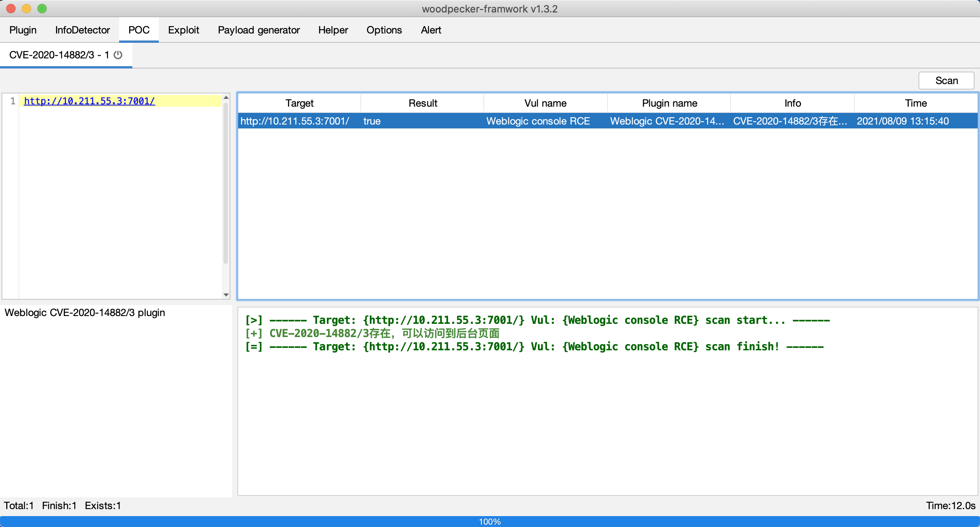Click the 100% progress bar
The height and width of the screenshot is (527, 980).
490,522
